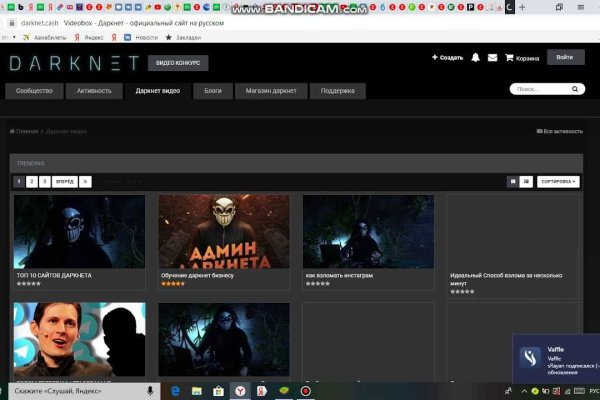Click the site search input field

(540, 89)
